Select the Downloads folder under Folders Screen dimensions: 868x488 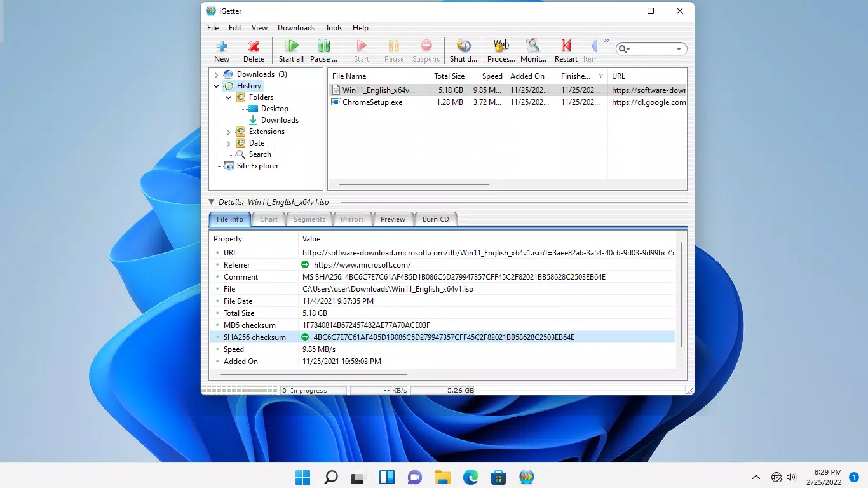tap(280, 120)
